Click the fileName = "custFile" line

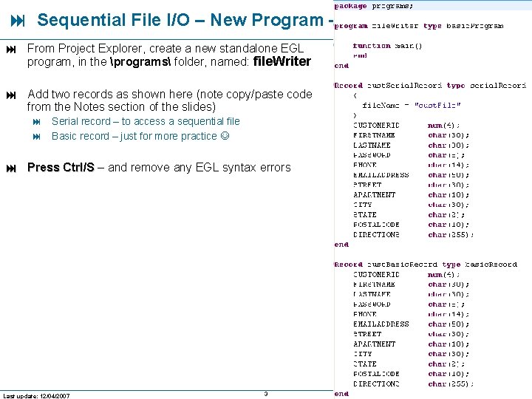(x=412, y=105)
